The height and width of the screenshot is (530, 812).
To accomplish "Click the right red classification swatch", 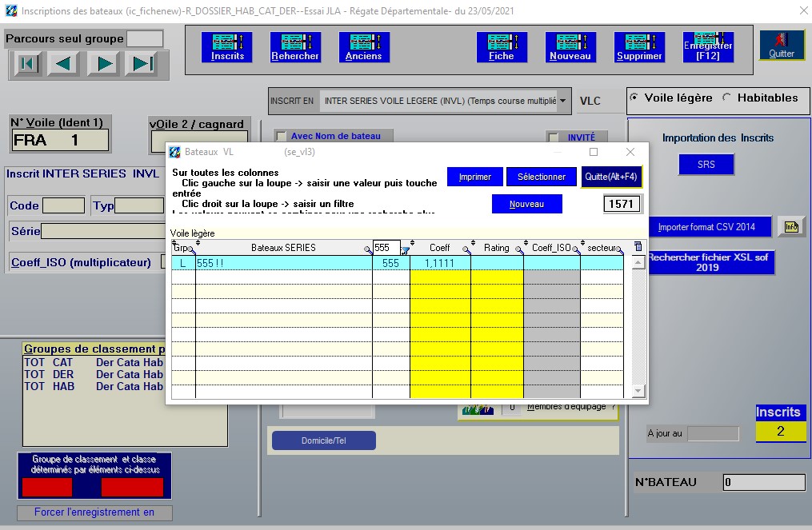I will [132, 487].
